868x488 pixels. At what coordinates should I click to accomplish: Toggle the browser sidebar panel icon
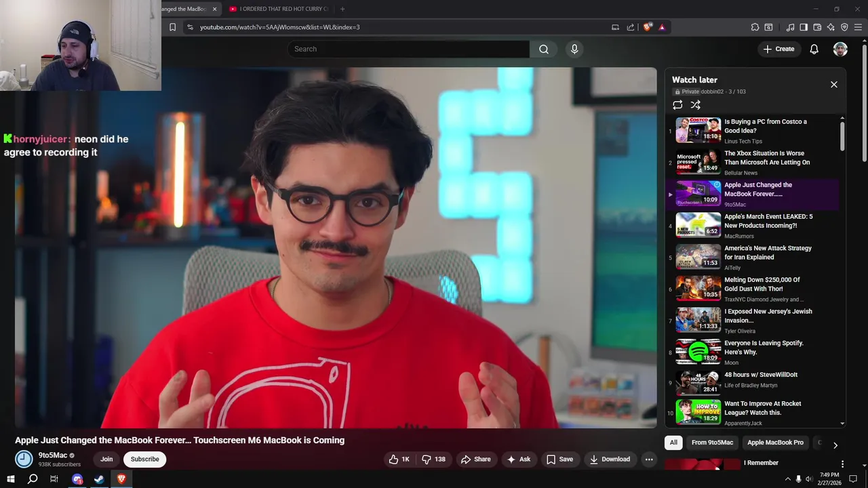pos(804,27)
